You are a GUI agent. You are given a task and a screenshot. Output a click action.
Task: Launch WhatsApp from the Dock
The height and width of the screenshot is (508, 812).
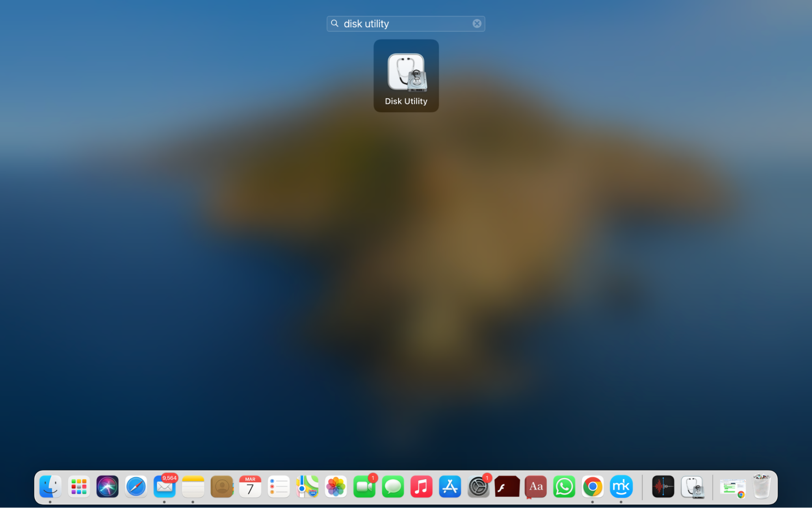pyautogui.click(x=564, y=486)
